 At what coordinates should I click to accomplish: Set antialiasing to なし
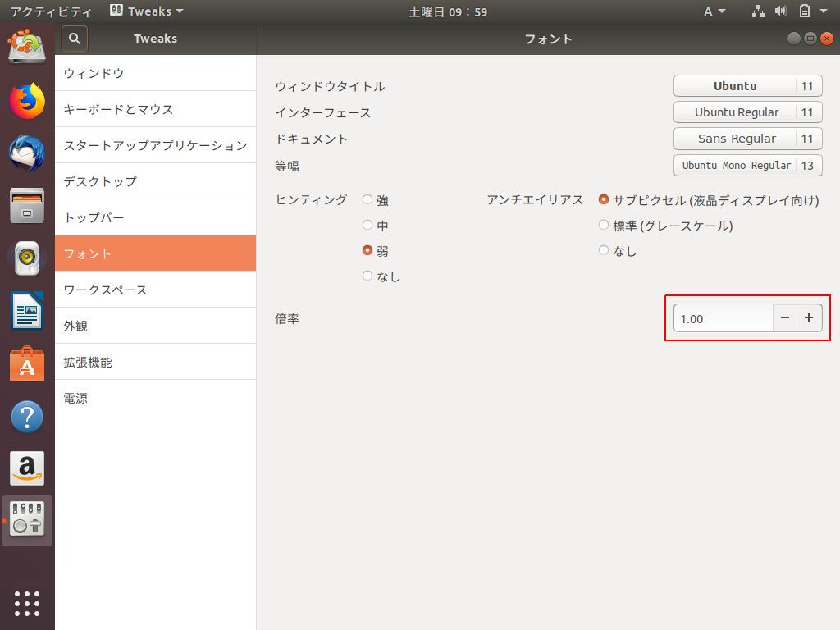[x=603, y=250]
